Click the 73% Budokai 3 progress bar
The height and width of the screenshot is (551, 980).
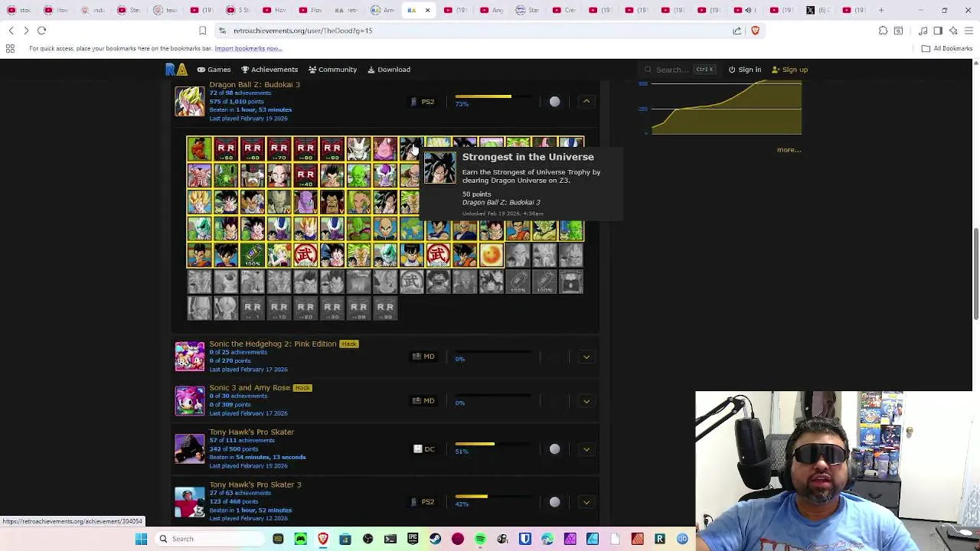[x=493, y=97]
